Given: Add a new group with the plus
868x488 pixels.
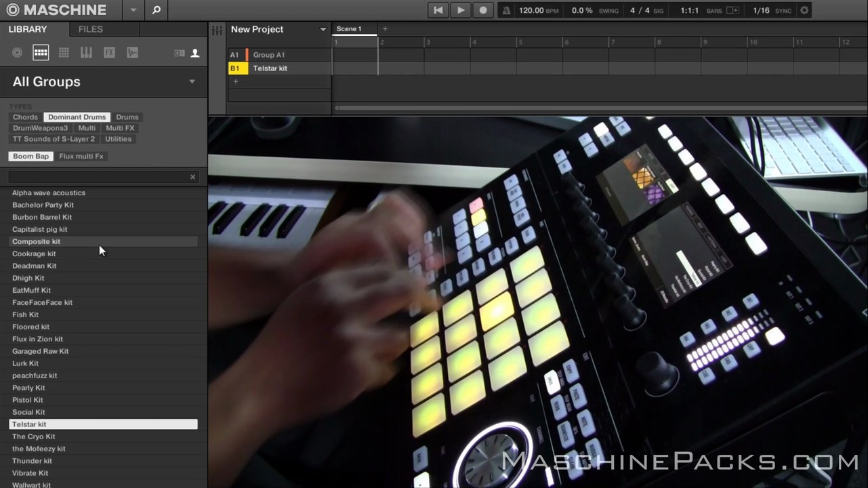Looking at the screenshot, I should pos(235,82).
